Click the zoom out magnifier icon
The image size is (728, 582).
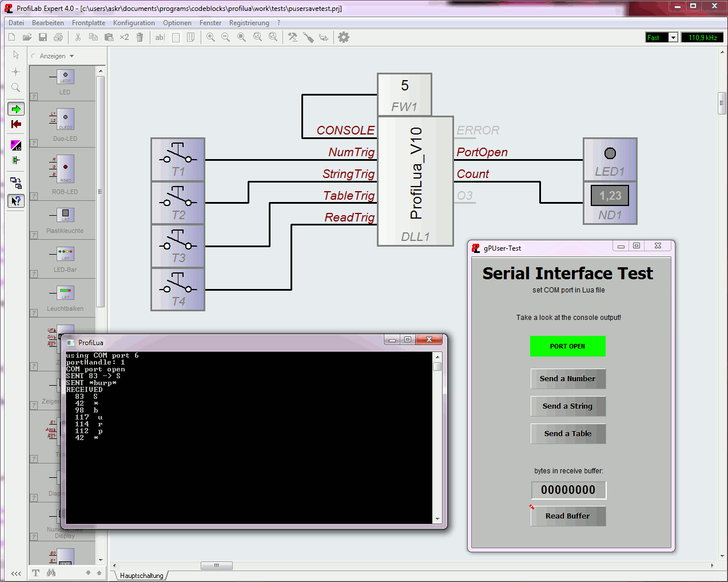(x=226, y=37)
